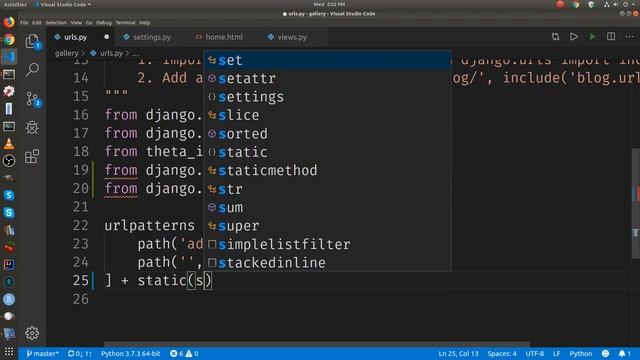Select the 'slice' autocomplete suggestion
Viewport: 640px width, 360px height.
[327, 115]
